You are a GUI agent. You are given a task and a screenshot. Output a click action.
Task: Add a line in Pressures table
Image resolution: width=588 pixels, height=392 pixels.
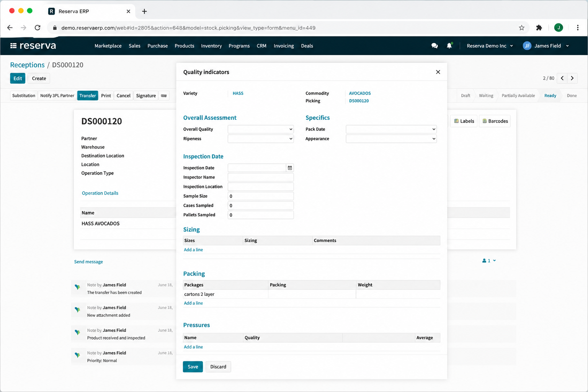pyautogui.click(x=193, y=347)
